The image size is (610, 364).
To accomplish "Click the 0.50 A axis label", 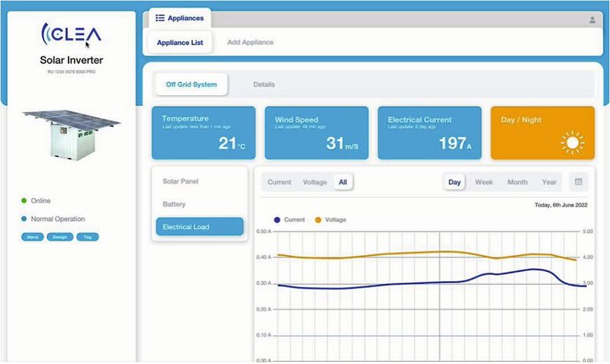I will tap(264, 231).
